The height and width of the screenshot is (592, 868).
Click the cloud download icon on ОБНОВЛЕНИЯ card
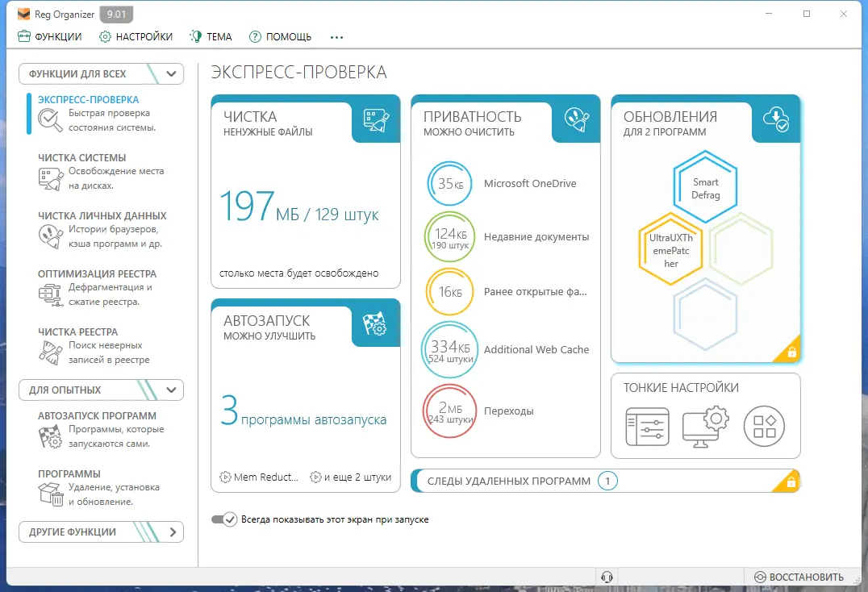[x=776, y=119]
